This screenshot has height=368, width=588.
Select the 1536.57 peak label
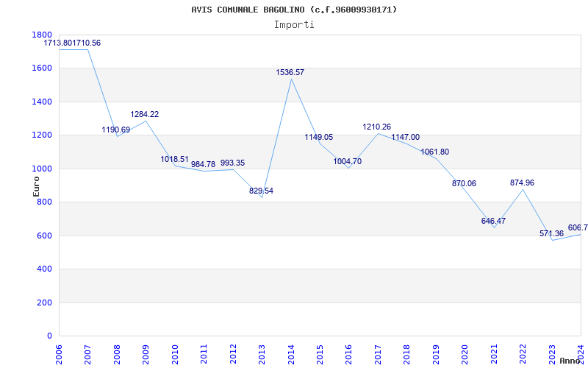tap(290, 72)
